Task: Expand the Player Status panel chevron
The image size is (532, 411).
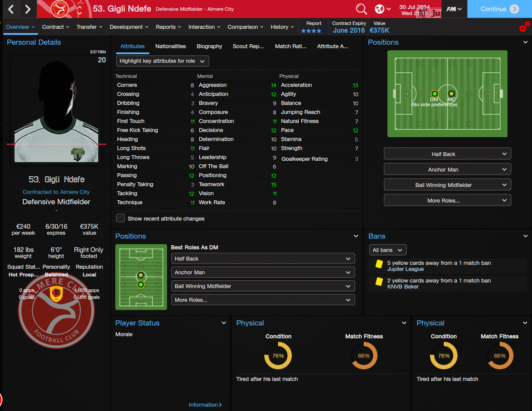Action: (x=224, y=323)
